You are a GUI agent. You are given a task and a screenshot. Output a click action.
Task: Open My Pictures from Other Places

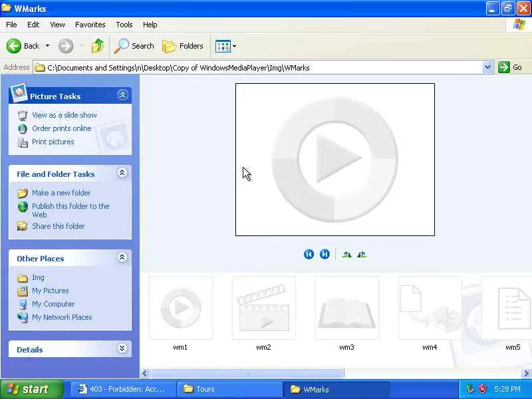[x=51, y=291]
